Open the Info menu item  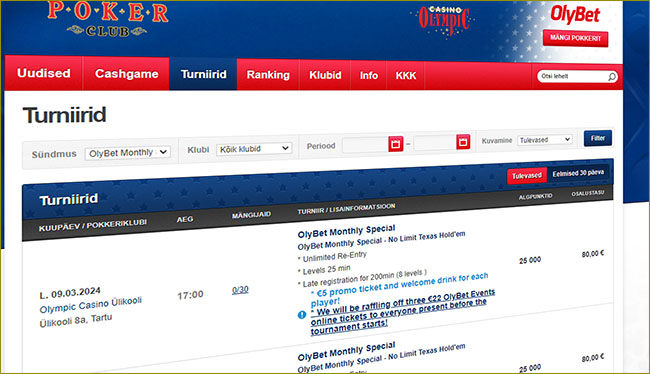click(x=369, y=75)
